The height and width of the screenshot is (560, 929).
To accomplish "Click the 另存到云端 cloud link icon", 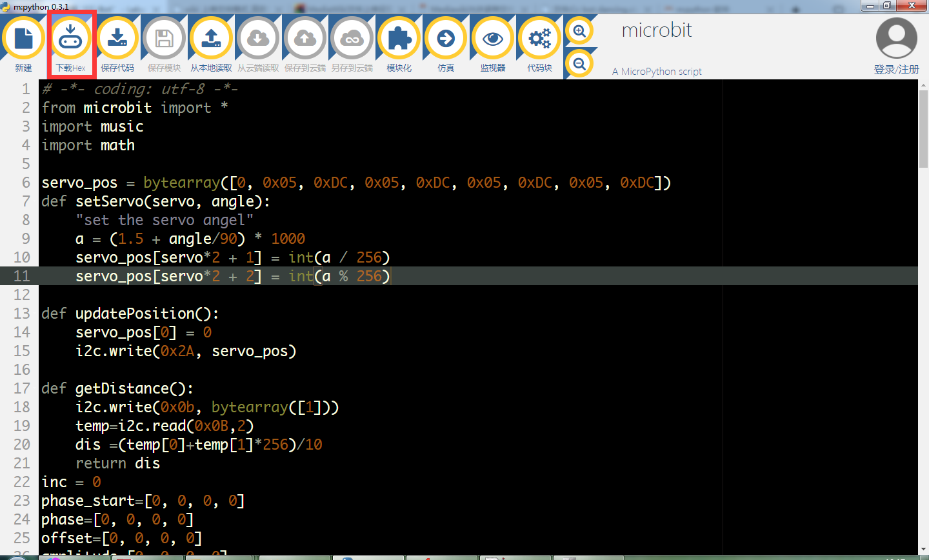I will point(352,39).
